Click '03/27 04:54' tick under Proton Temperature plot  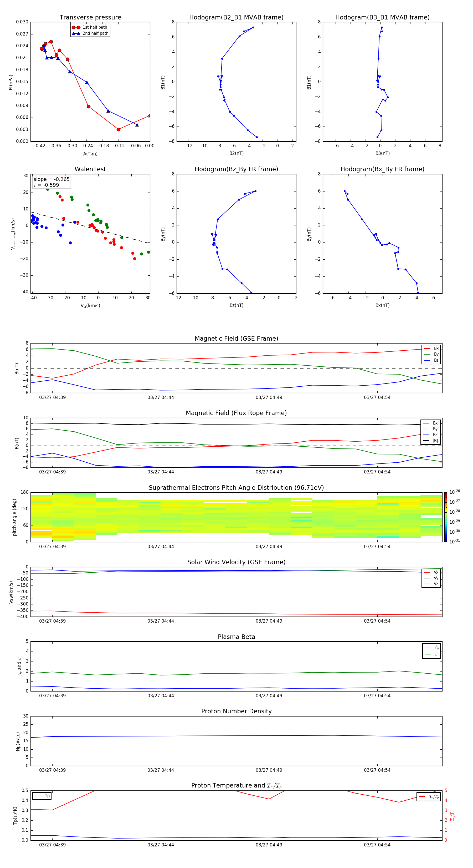[x=377, y=845]
